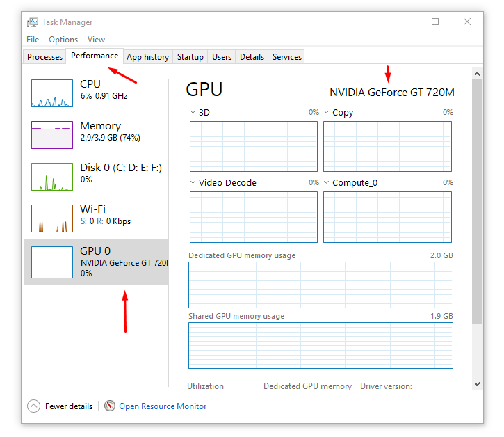The width and height of the screenshot is (504, 437).
Task: Click the '6% 0.91 GHz' CPU value
Action: (104, 96)
